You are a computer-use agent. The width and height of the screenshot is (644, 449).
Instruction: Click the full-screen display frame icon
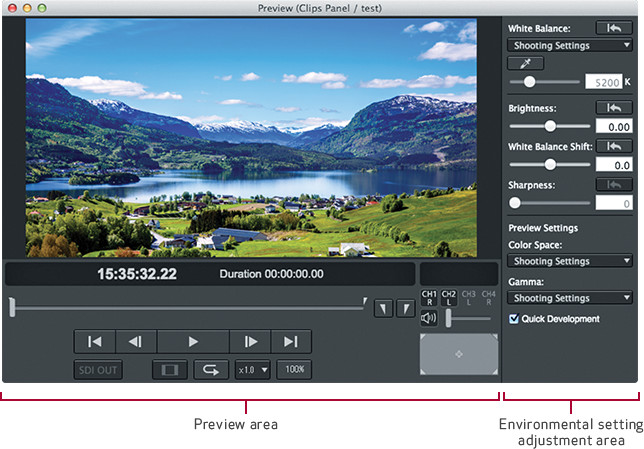[x=170, y=370]
